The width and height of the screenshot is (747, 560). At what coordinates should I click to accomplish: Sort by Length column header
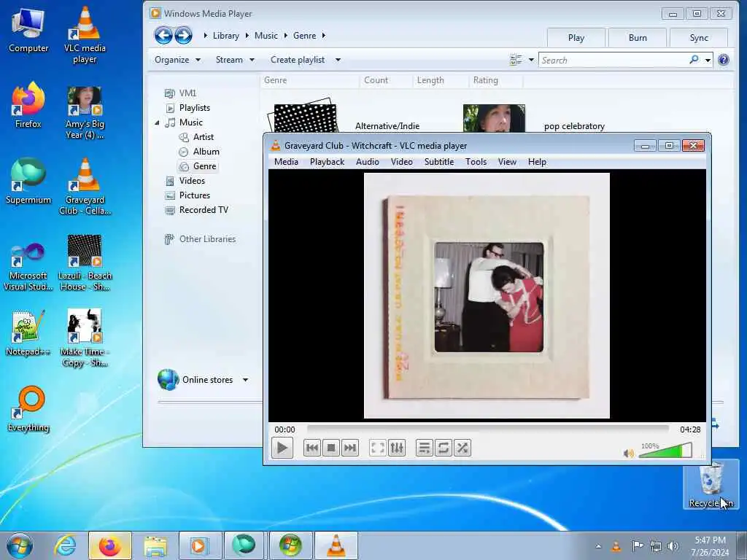tap(430, 80)
